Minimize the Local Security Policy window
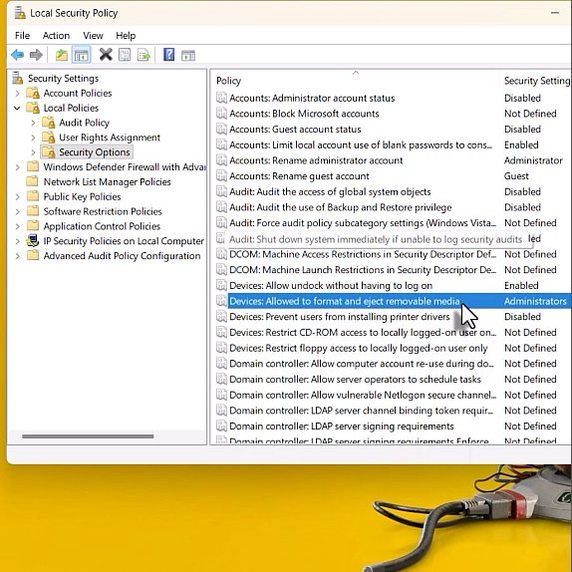This screenshot has width=572, height=572. click(x=555, y=13)
